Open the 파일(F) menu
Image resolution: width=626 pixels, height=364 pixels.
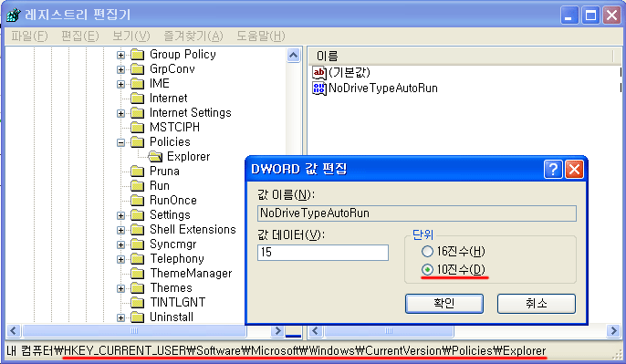tap(29, 36)
